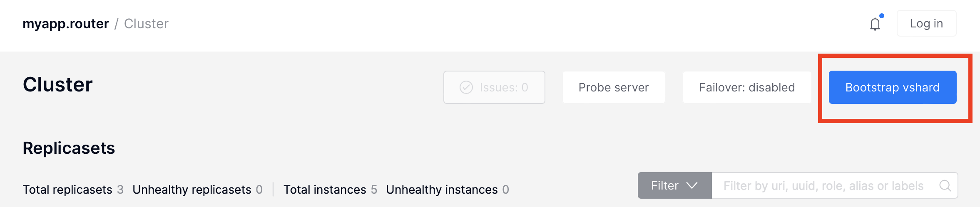The image size is (980, 207).
Task: Click the Replicasets section heading
Action: point(69,148)
